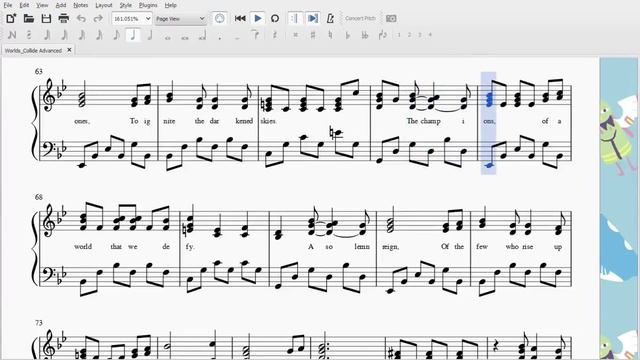Click measure number 68
This screenshot has width=640, height=360.
click(39, 197)
